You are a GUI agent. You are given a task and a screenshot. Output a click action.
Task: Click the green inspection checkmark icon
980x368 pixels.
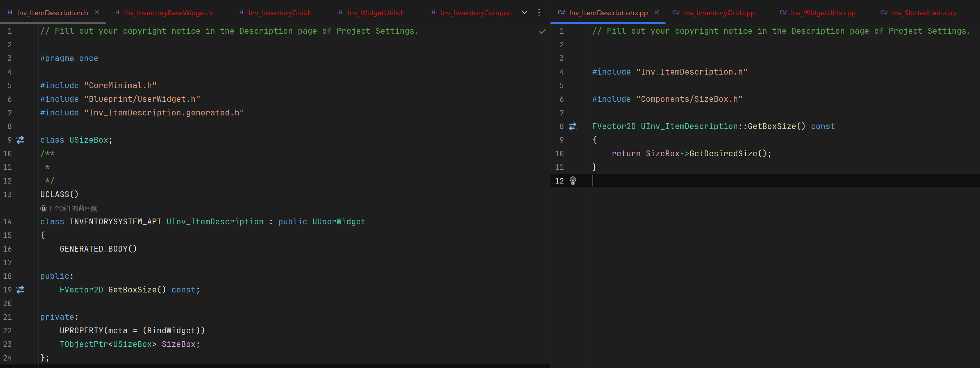[x=542, y=31]
